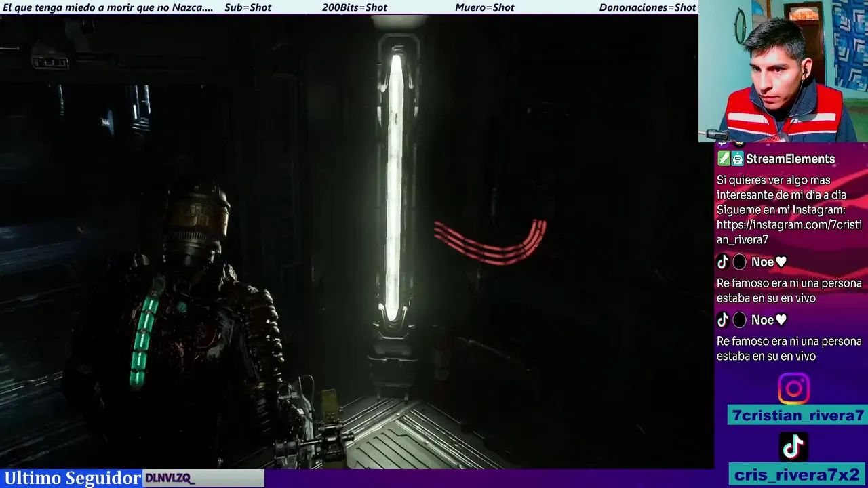The width and height of the screenshot is (868, 488).
Task: Click the glowing vertical light tube
Action: pos(393,186)
